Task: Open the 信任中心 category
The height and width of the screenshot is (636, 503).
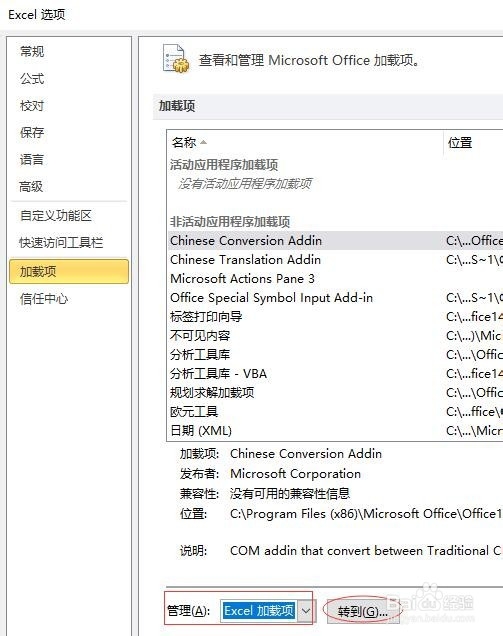Action: click(x=44, y=299)
